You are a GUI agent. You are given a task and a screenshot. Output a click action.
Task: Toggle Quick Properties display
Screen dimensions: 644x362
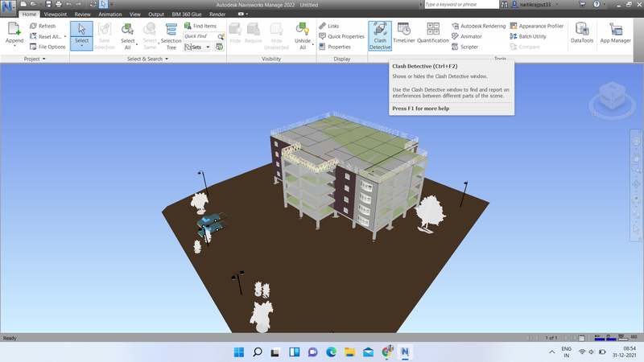click(x=341, y=36)
